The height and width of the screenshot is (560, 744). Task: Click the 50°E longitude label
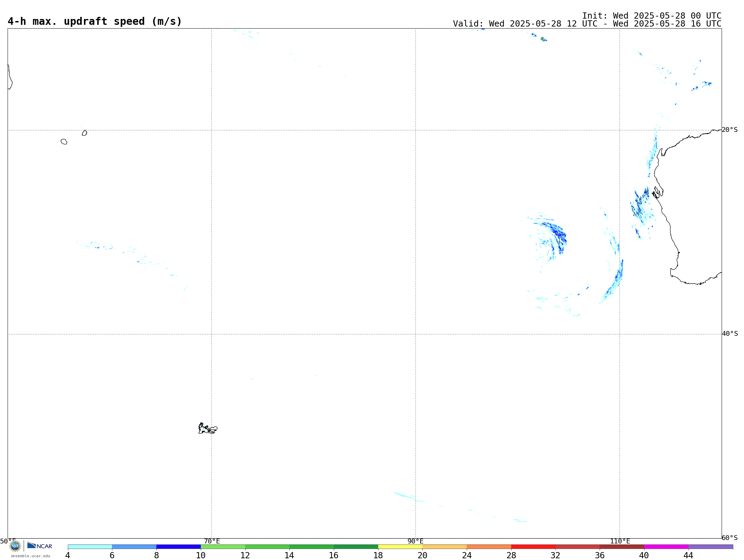click(8, 541)
